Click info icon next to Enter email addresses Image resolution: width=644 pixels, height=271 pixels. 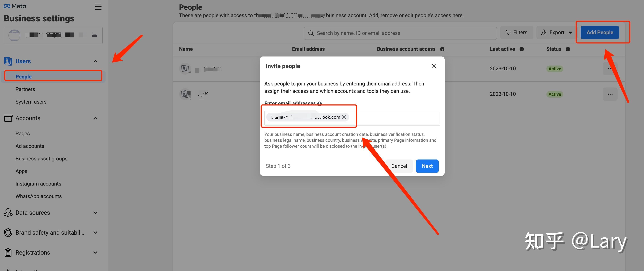[x=319, y=104]
